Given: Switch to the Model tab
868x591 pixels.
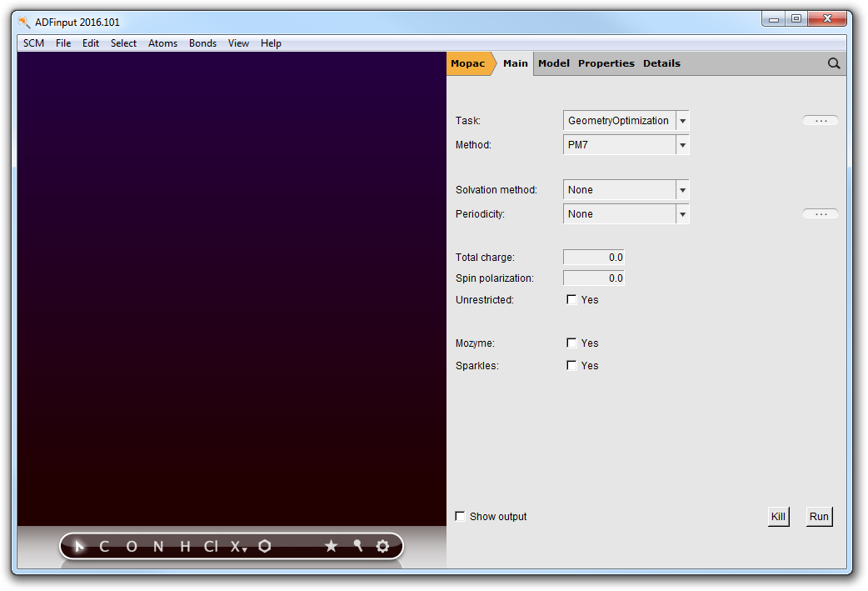Looking at the screenshot, I should tap(554, 63).
